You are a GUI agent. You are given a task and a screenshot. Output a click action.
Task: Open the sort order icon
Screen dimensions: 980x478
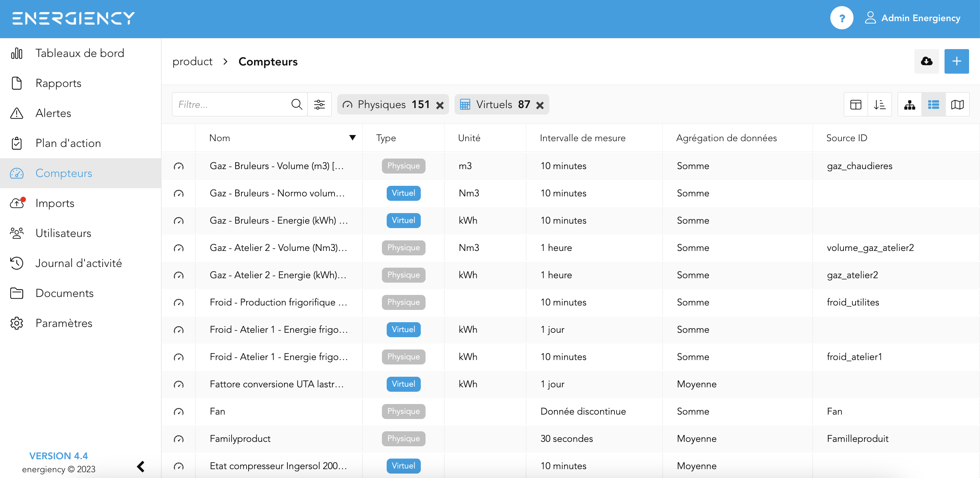coord(879,104)
